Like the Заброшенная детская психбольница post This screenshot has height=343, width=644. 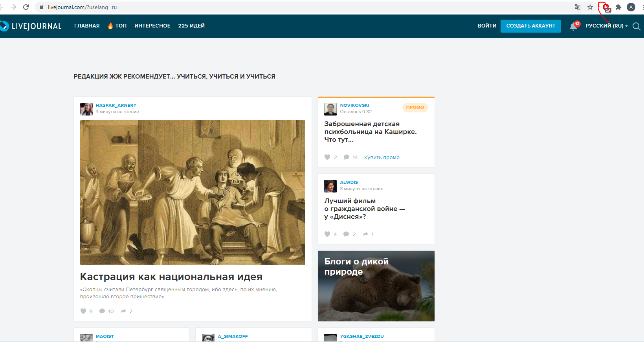click(327, 157)
